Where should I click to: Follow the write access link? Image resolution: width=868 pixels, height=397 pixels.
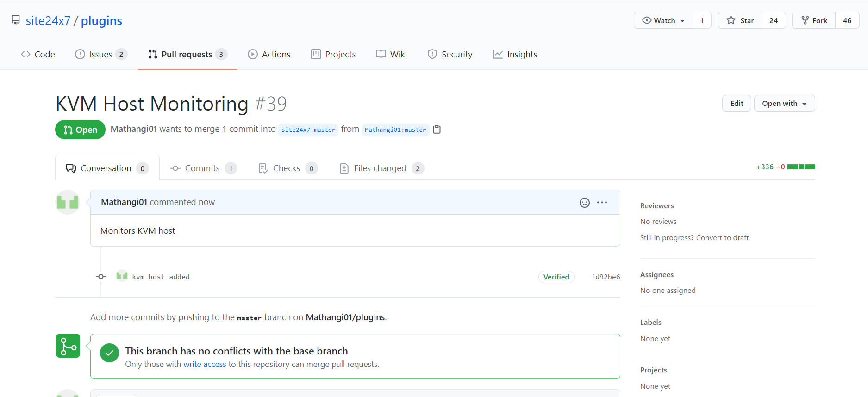coord(205,364)
